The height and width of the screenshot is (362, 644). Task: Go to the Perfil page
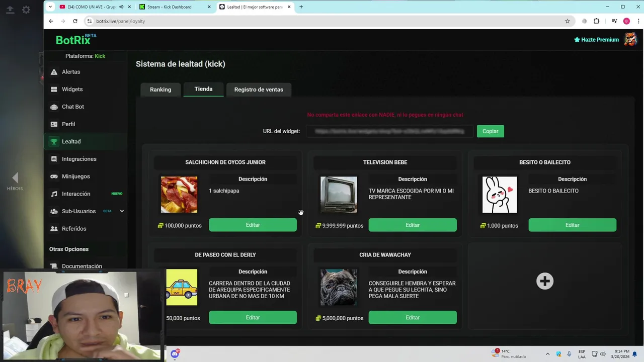click(68, 124)
